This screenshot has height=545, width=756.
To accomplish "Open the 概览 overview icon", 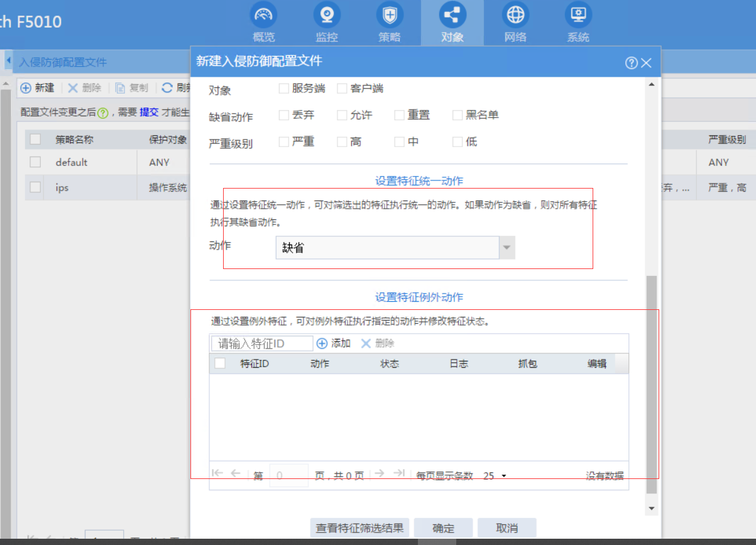I will 264,15.
